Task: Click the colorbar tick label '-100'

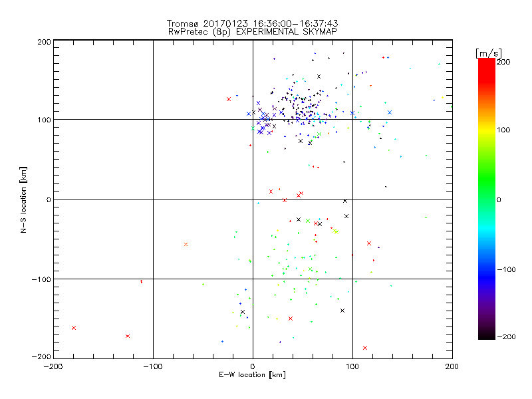Action: tap(506, 269)
